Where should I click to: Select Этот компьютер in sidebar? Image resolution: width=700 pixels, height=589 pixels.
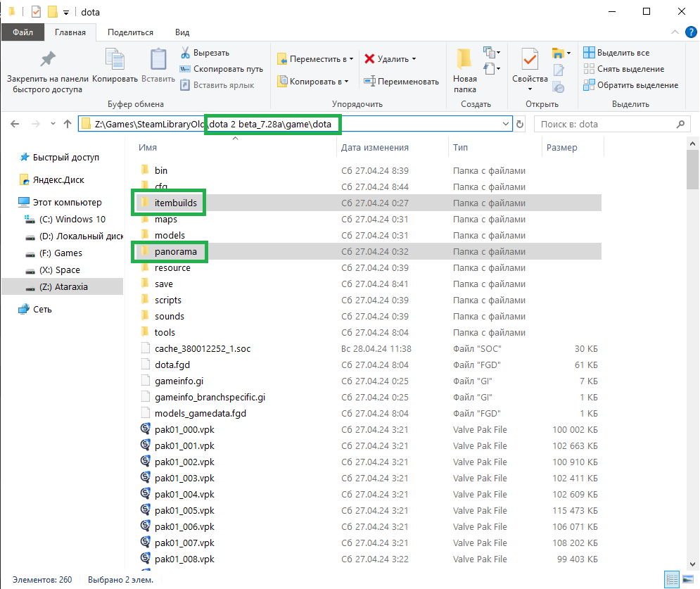(x=61, y=202)
